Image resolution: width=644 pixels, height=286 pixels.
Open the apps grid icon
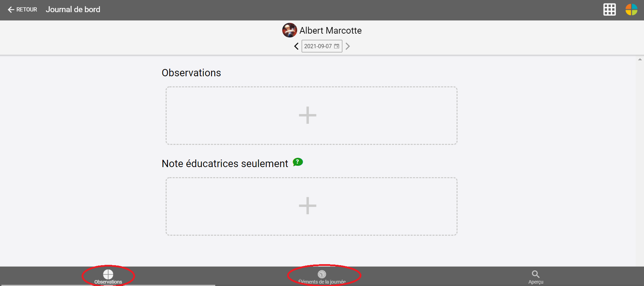tap(609, 9)
